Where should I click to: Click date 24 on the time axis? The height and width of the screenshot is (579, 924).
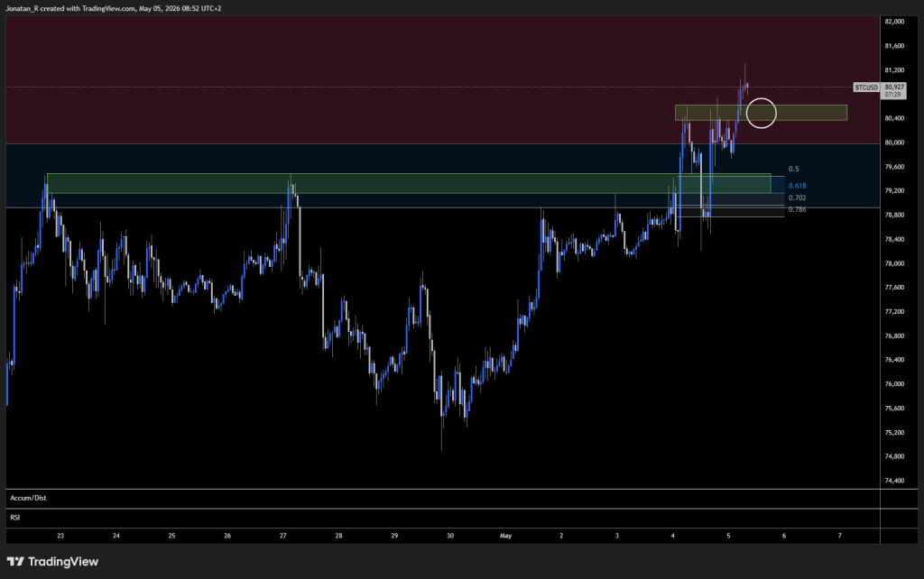pyautogui.click(x=116, y=536)
